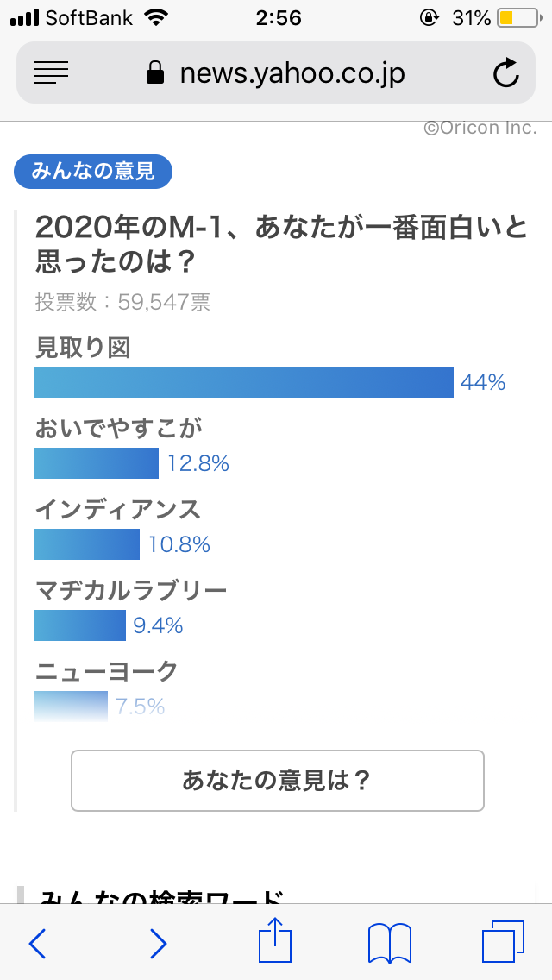
Task: Tap the battery indicator in status bar
Action: coord(519,18)
